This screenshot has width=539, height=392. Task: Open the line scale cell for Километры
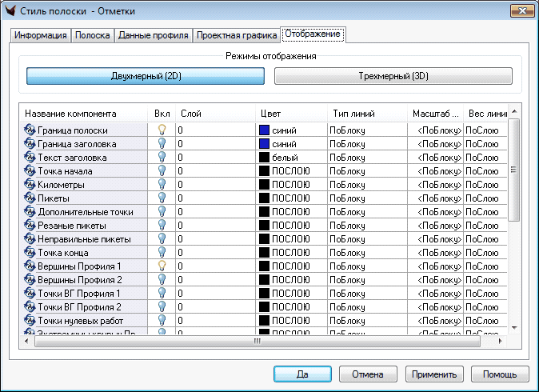(x=437, y=184)
